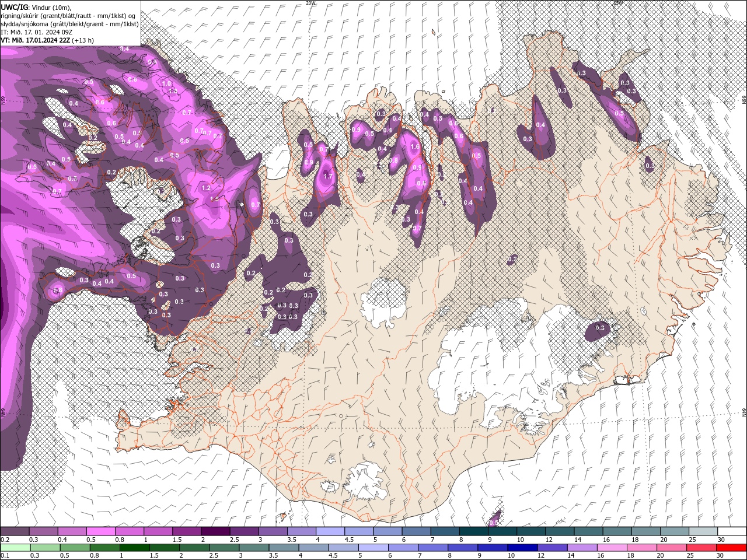Select the 'IT: Mið. 17. 01. 2024 09Z' line

[36, 32]
